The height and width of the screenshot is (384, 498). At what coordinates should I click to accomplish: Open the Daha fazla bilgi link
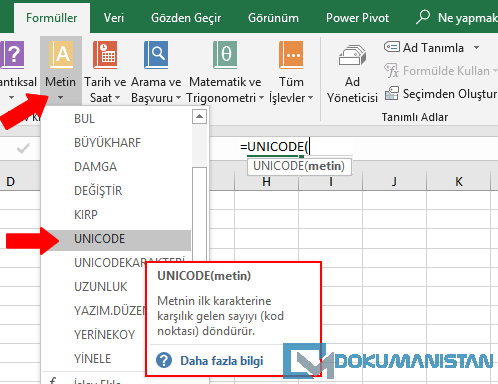pyautogui.click(x=222, y=361)
